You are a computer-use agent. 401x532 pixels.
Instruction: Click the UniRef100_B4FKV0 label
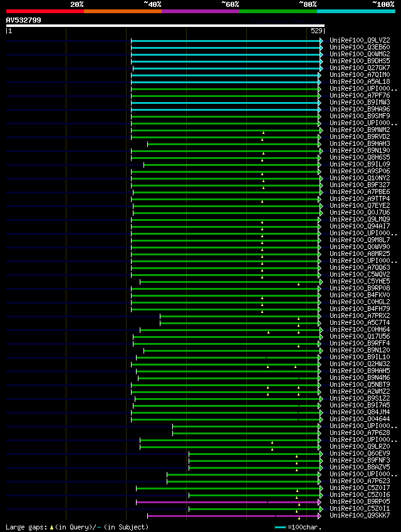pos(360,295)
